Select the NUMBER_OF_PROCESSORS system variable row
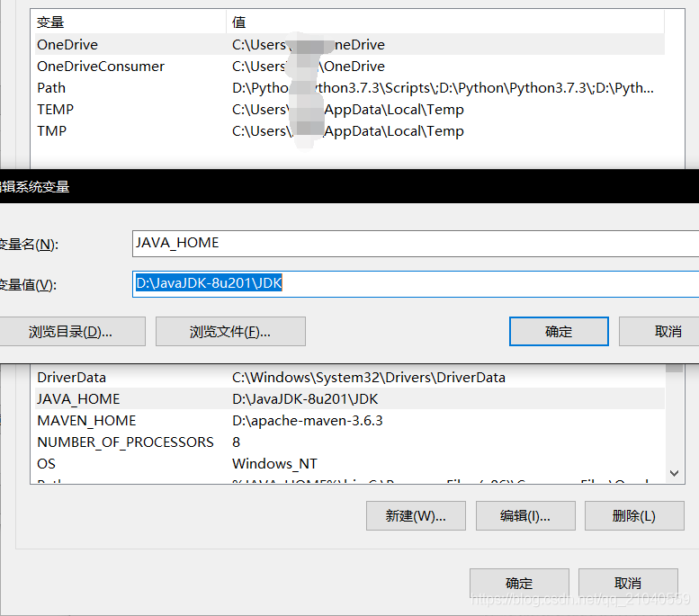The image size is (699, 616). pyautogui.click(x=349, y=442)
